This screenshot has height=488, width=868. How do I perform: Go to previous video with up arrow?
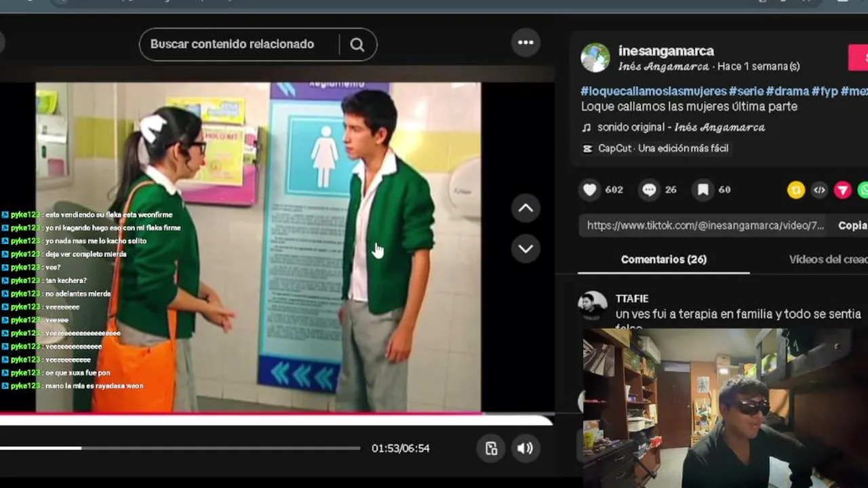(x=526, y=209)
